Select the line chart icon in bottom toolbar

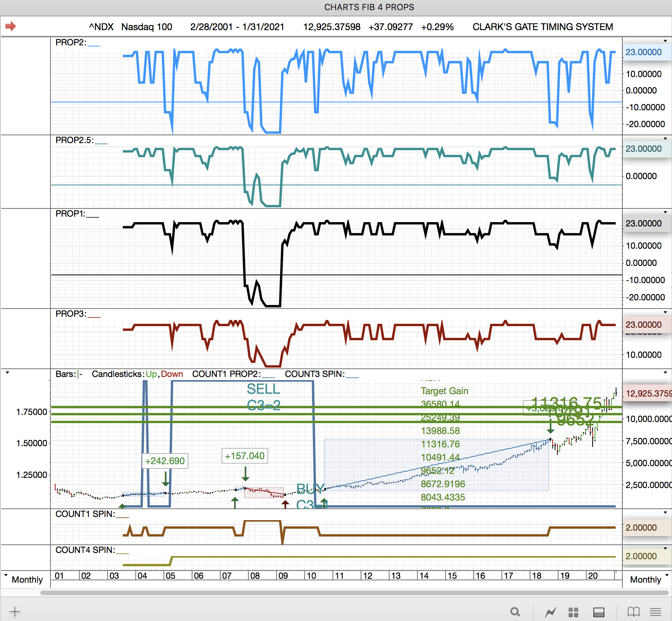click(x=551, y=612)
